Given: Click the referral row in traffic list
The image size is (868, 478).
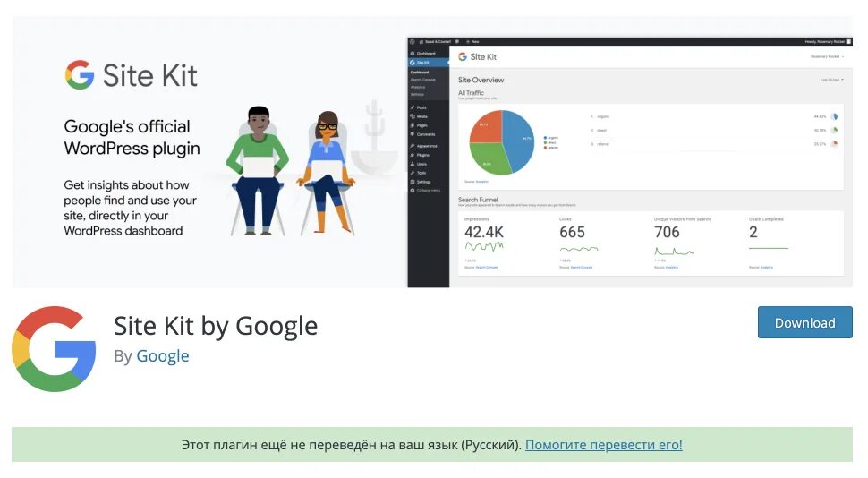Looking at the screenshot, I should click(714, 144).
